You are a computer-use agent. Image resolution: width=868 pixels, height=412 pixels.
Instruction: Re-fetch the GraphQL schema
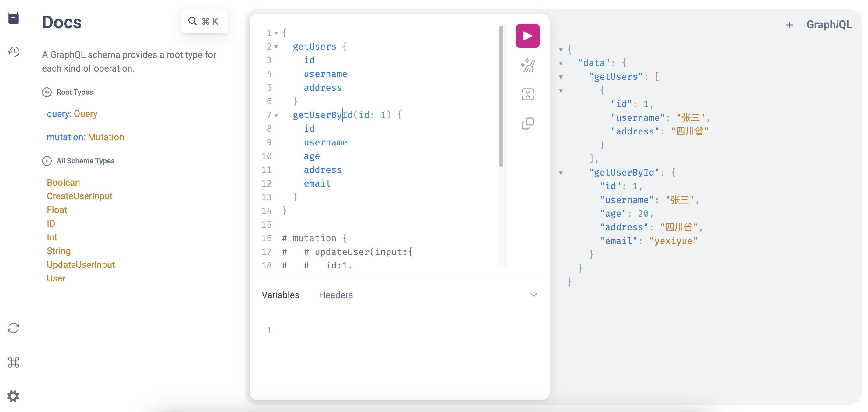coord(13,328)
